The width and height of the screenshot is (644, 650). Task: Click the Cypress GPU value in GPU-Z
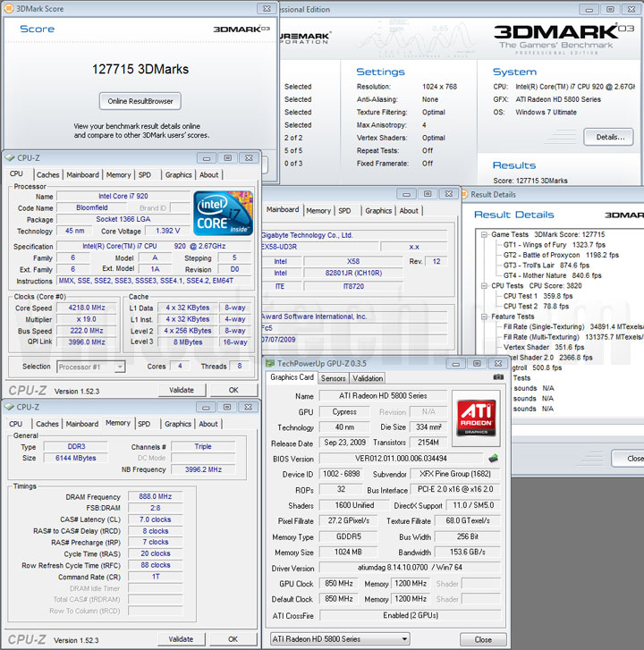(x=344, y=411)
